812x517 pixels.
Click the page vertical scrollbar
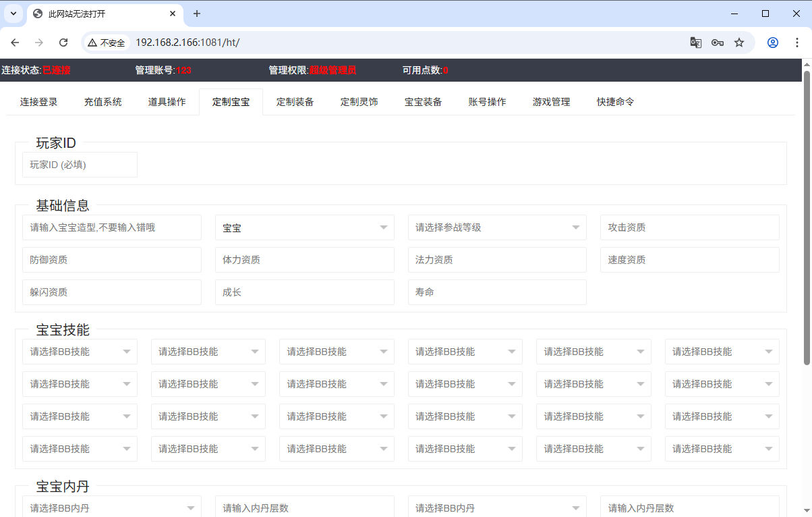pos(807,216)
